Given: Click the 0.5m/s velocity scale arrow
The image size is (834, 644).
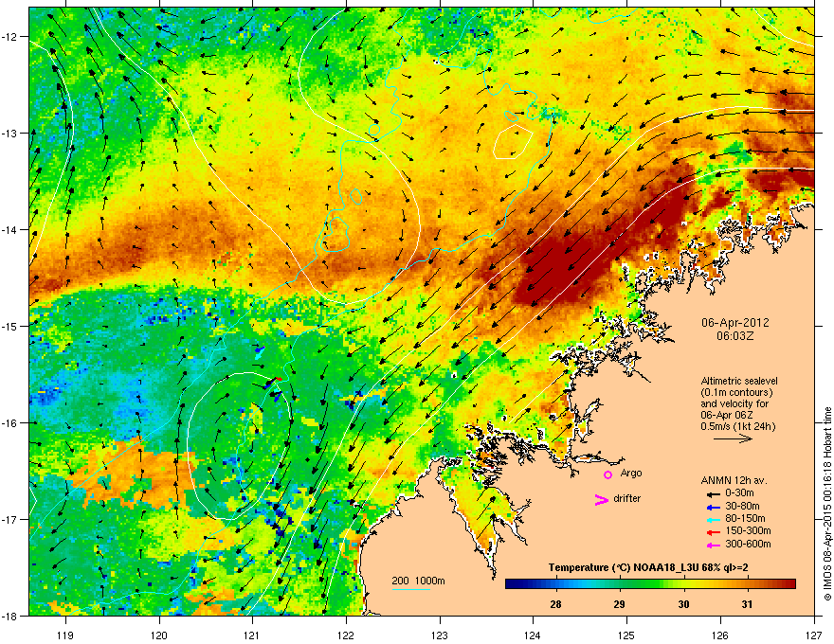Looking at the screenshot, I should click(733, 438).
